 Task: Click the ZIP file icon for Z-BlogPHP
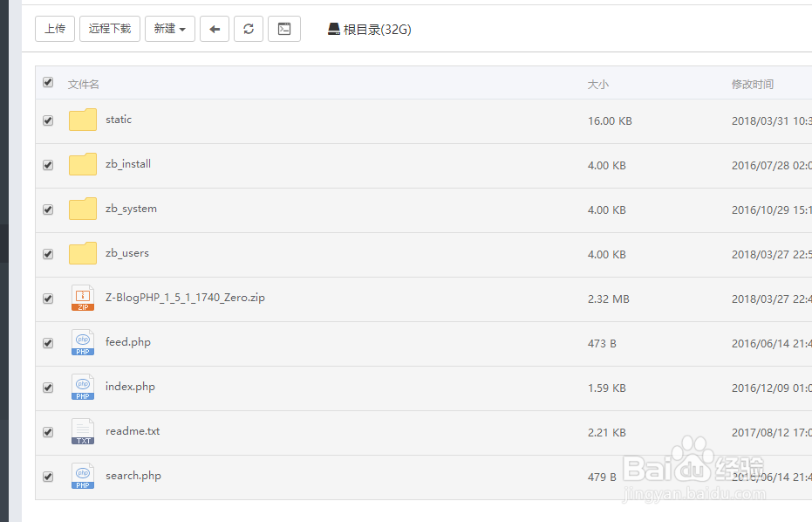pos(83,298)
